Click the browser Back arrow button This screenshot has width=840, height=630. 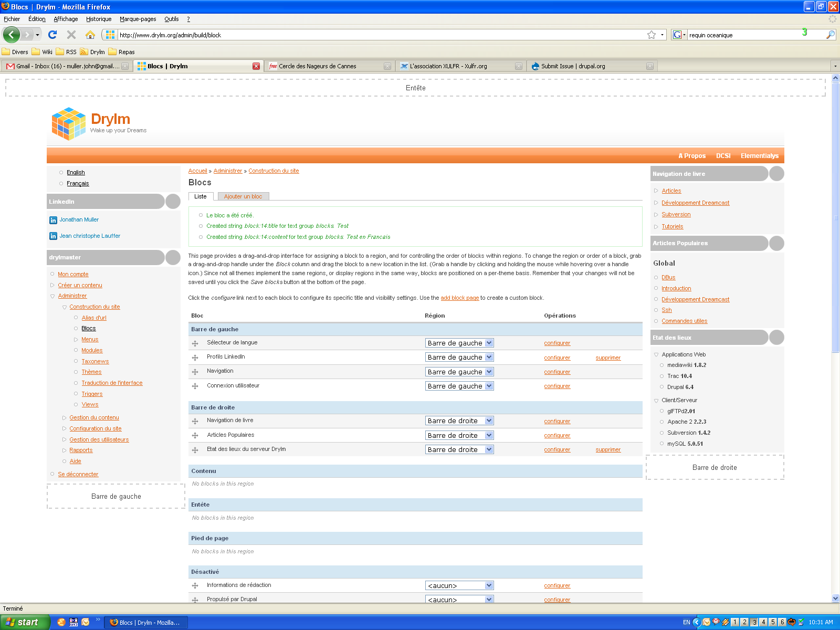coord(11,35)
